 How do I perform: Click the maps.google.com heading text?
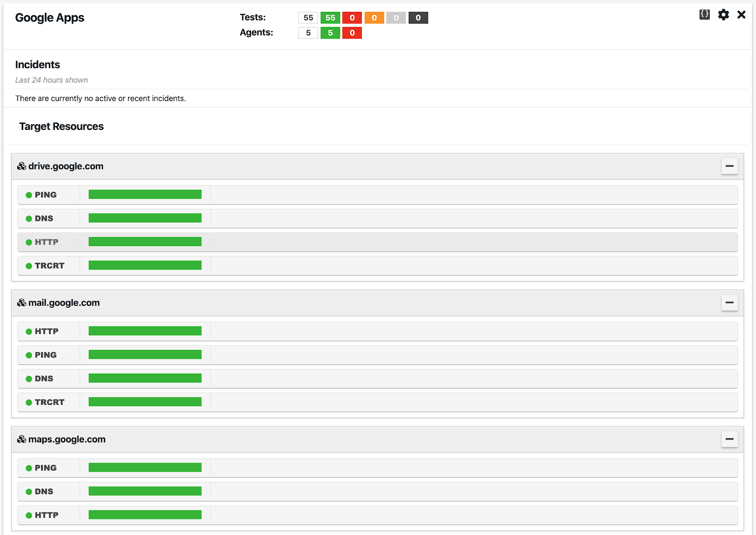pyautogui.click(x=67, y=439)
